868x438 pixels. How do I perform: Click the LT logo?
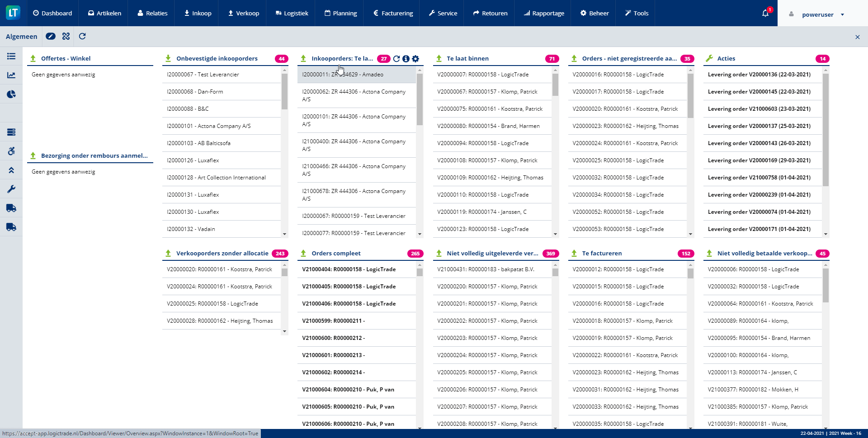coord(13,13)
